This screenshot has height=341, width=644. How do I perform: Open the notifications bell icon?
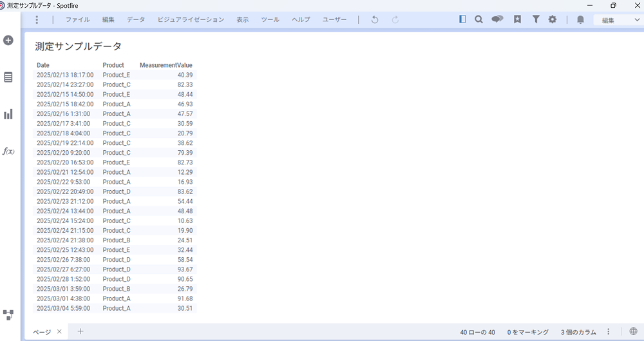click(x=580, y=20)
